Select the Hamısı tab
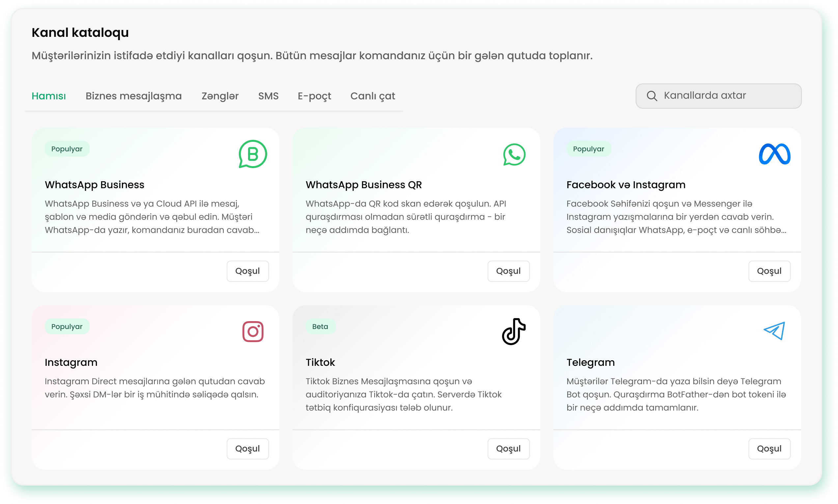The height and width of the screenshot is (504, 838). tap(49, 96)
